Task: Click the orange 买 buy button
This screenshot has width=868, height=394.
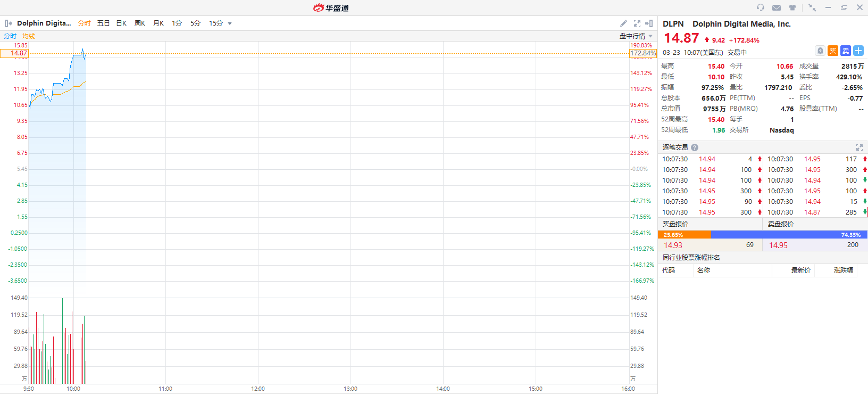Action: click(x=833, y=51)
